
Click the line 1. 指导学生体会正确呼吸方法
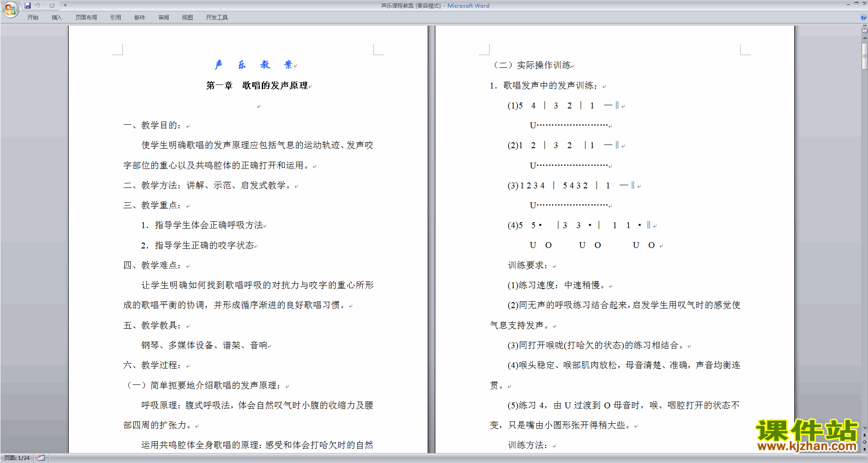(202, 225)
